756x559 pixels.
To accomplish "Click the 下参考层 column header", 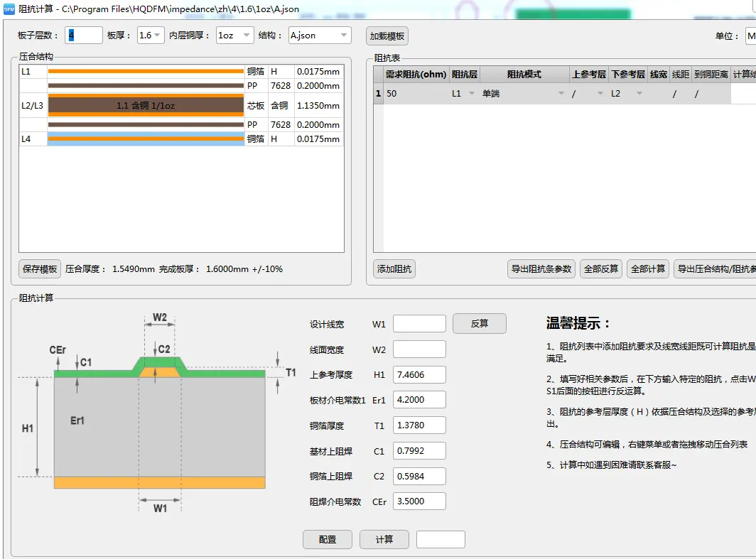I will (x=628, y=74).
